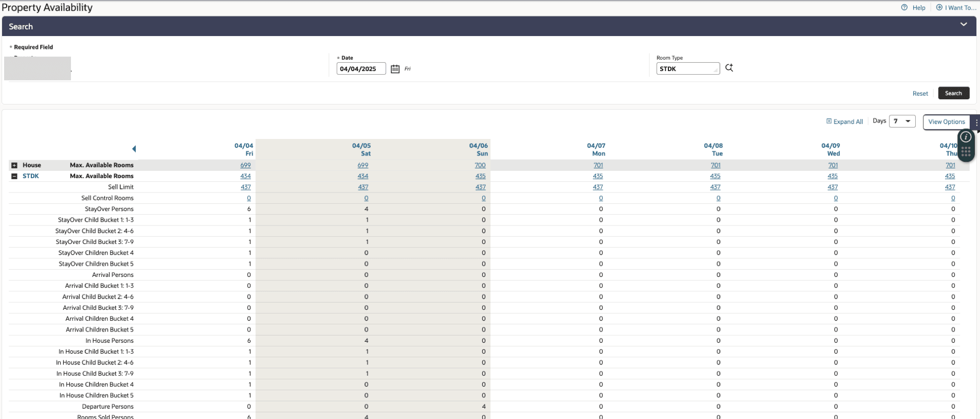The width and height of the screenshot is (980, 419).
Task: Click the Room Type search magnifier icon
Action: [729, 68]
